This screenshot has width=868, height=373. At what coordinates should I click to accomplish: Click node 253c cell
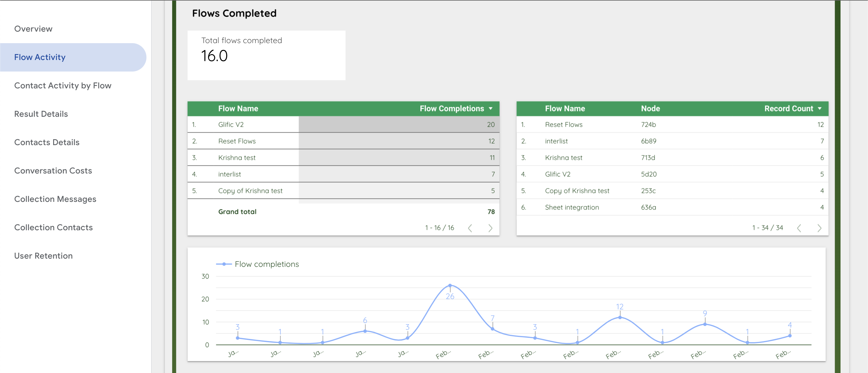[x=648, y=191]
